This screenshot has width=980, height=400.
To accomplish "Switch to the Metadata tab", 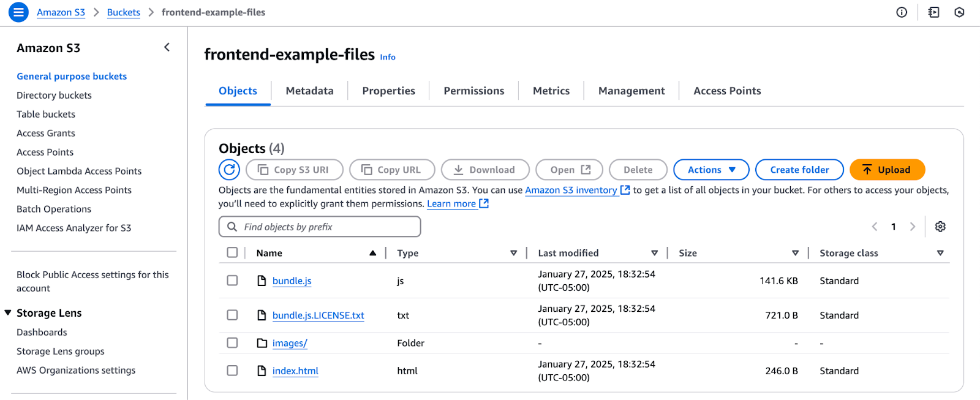I will click(309, 91).
